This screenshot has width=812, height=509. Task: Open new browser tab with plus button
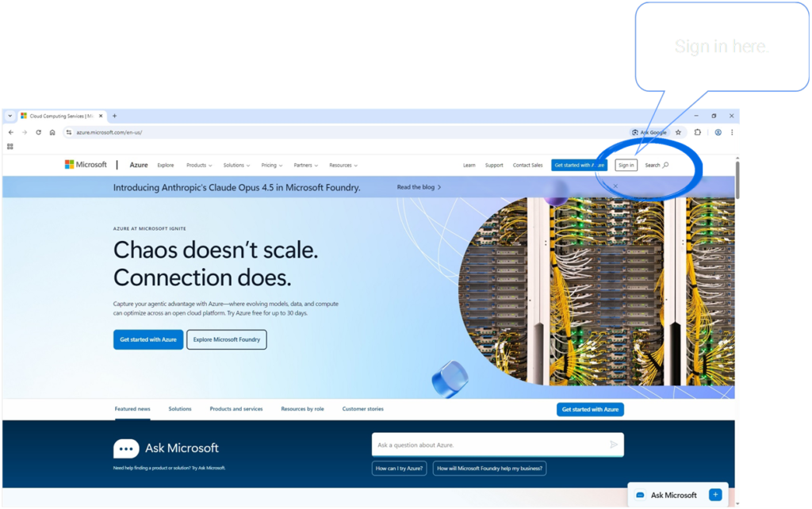click(114, 116)
